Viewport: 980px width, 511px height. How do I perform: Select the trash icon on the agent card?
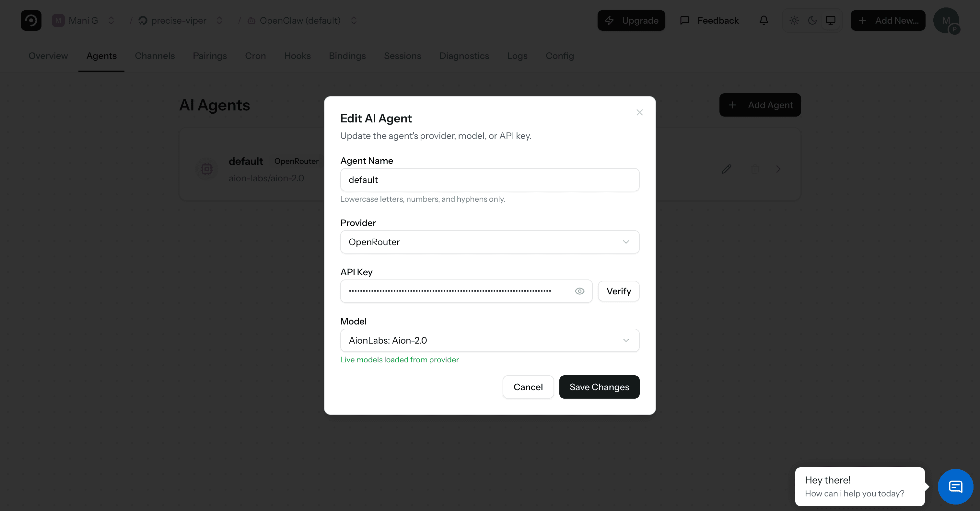coord(755,169)
